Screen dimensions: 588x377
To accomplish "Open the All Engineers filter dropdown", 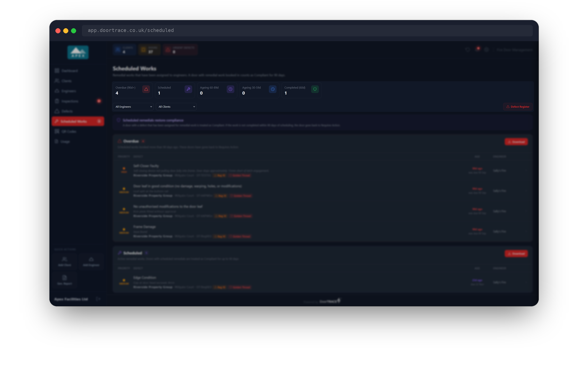I will (133, 106).
